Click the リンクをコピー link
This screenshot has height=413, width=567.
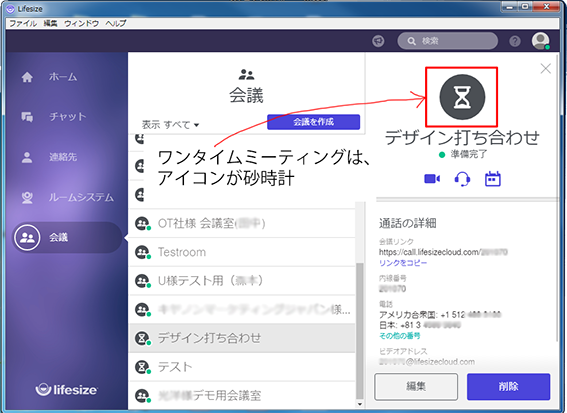[403, 263]
